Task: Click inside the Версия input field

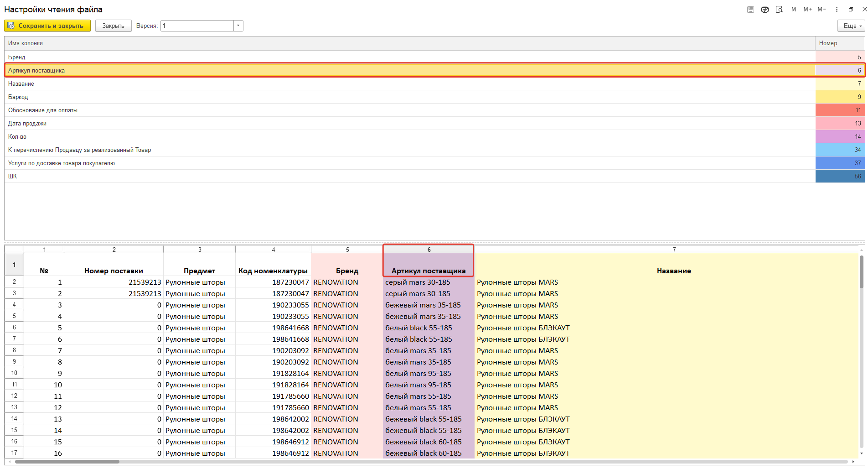Action: click(x=197, y=26)
